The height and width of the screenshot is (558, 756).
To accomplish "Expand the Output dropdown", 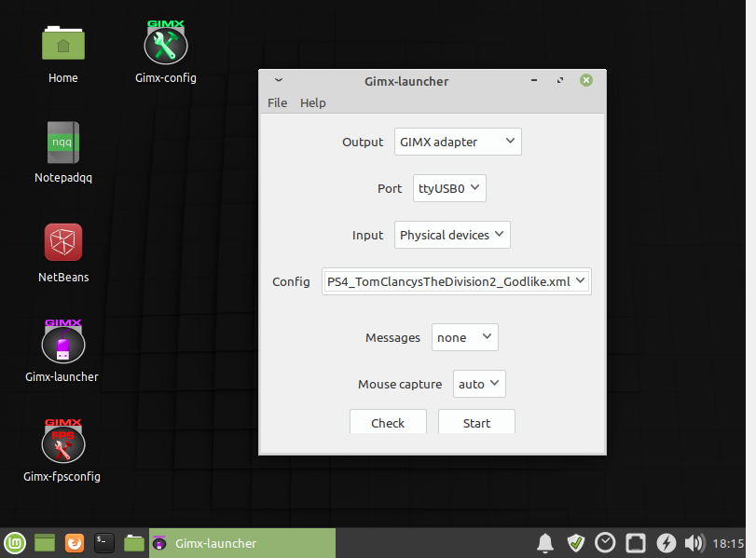I will (458, 142).
